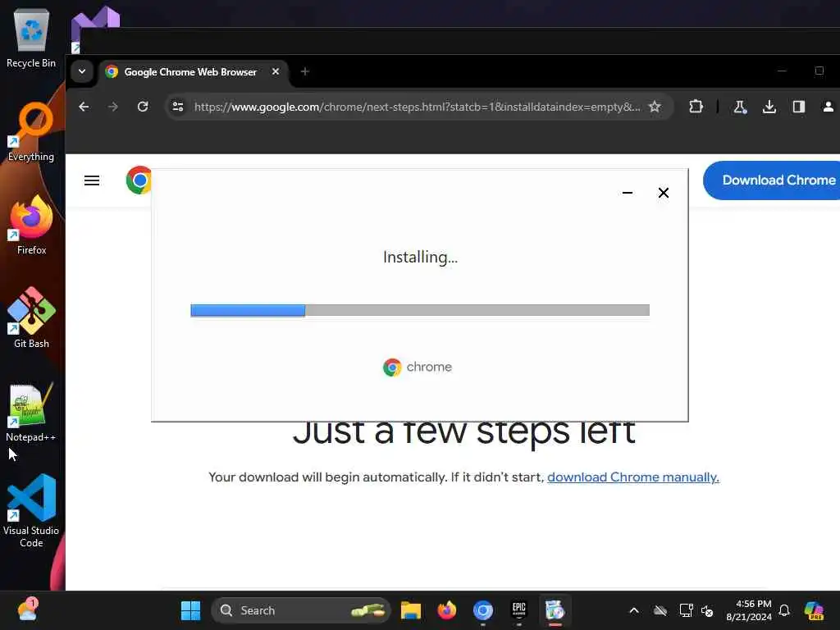Select the Chrome installer taskbar icon
840x630 pixels.
[555, 610]
